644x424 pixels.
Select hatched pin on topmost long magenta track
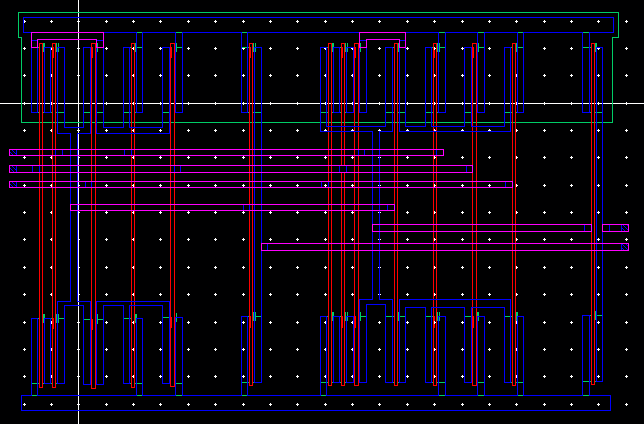(13, 152)
